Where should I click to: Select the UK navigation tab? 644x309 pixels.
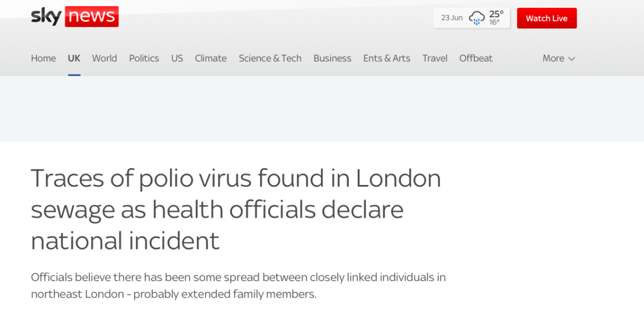(74, 58)
